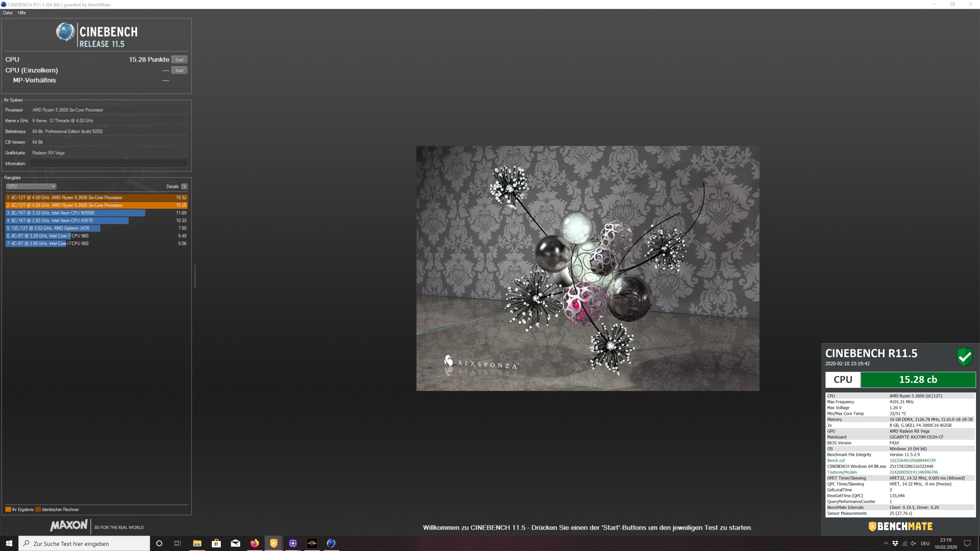Select the Intel Xeon CPU X5570 ranking row

click(97, 221)
